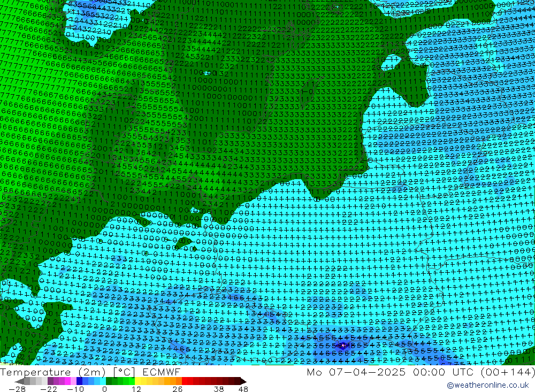Click the '0' label on the color scale
The width and height of the screenshot is (535, 392).
[x=104, y=389]
